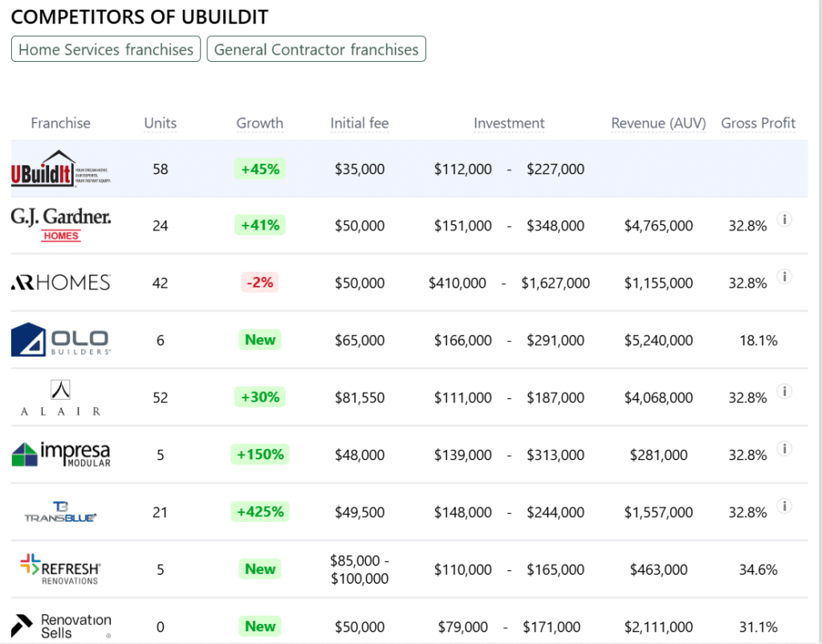Select the 18.1% gross profit value

(758, 340)
